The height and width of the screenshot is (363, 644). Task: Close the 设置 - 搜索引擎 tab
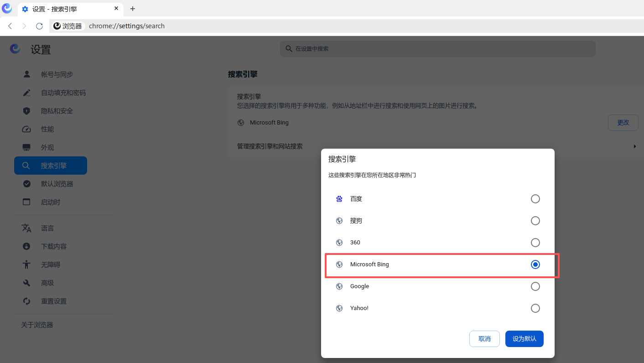tap(116, 9)
